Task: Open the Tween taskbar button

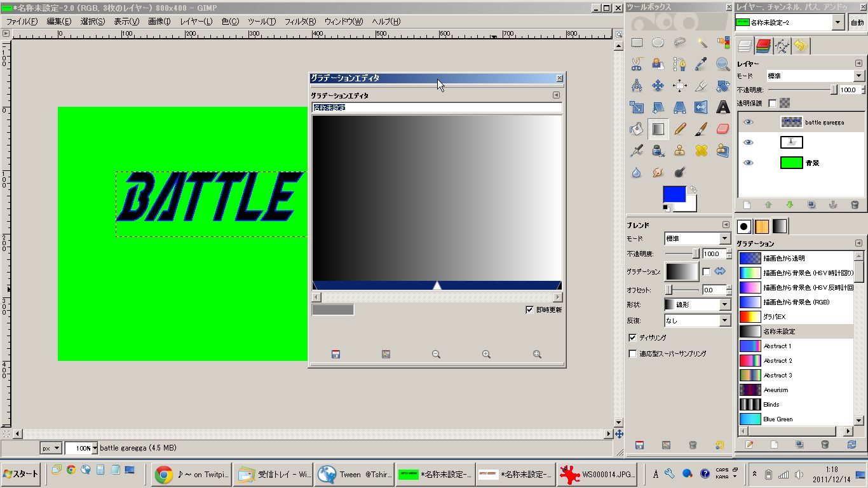Action: click(x=354, y=474)
